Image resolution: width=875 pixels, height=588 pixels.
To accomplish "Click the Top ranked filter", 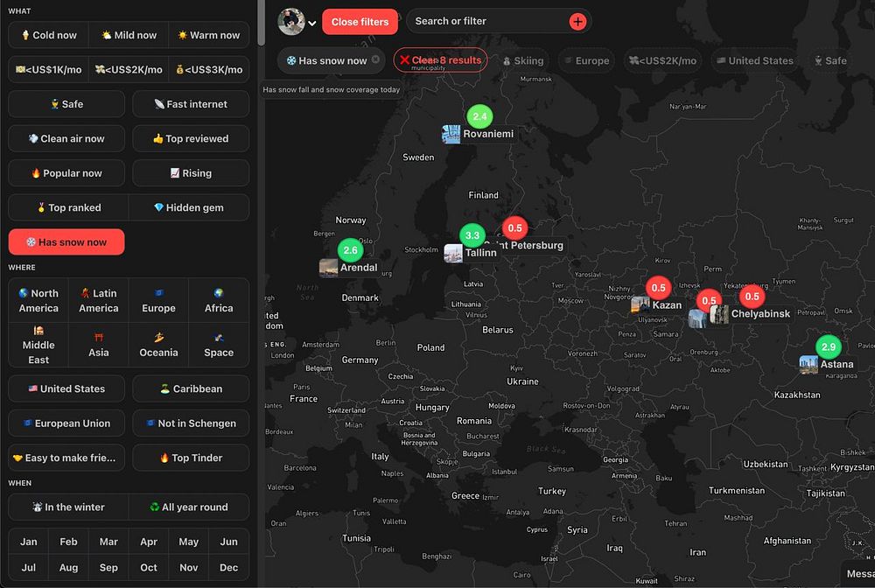I will pyautogui.click(x=68, y=207).
